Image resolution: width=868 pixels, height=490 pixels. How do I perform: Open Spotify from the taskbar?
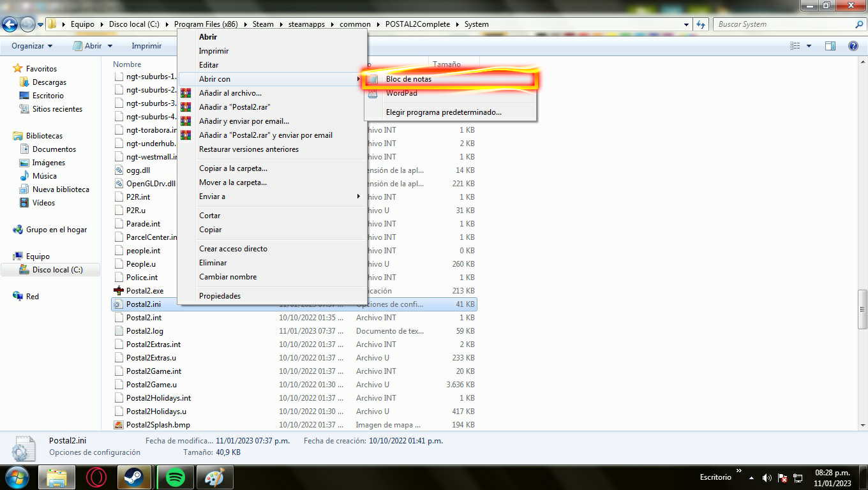175,477
